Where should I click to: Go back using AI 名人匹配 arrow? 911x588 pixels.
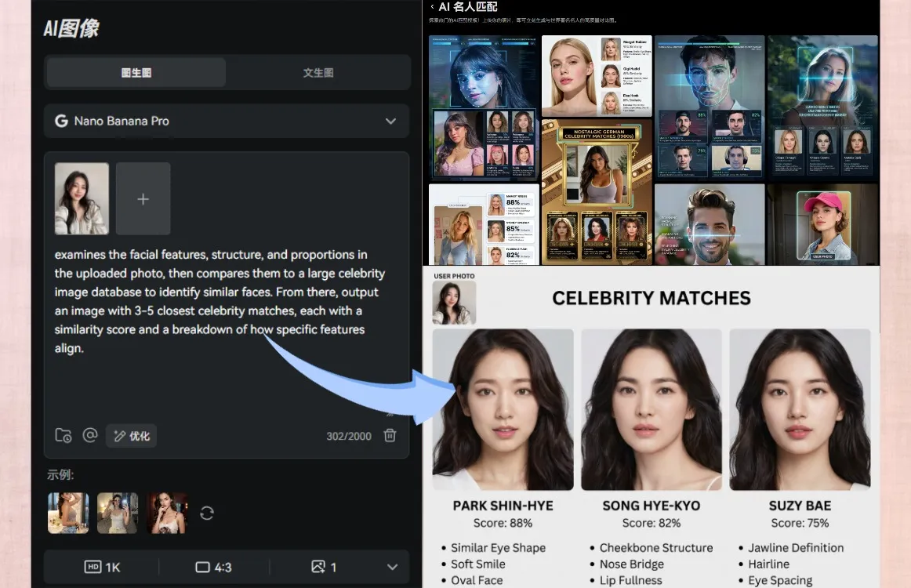pyautogui.click(x=432, y=7)
